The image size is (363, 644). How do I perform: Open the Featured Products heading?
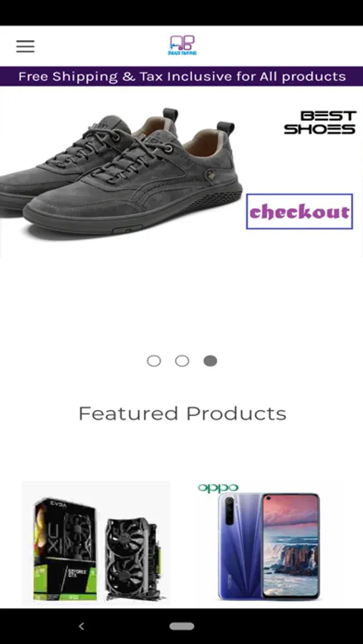pos(182,413)
